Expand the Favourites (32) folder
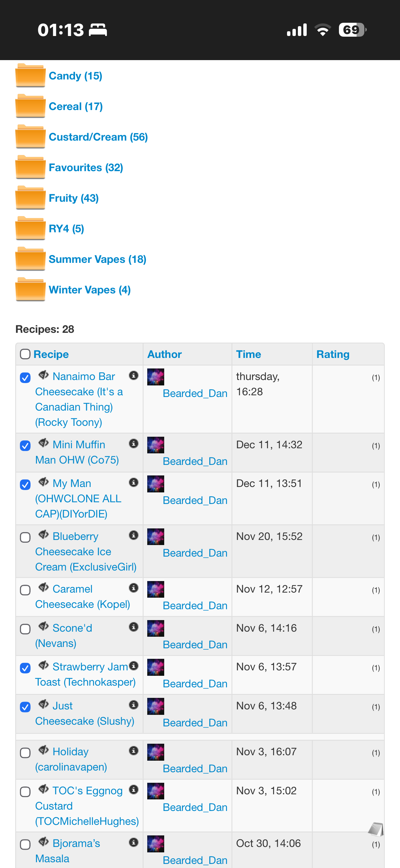 pos(86,167)
